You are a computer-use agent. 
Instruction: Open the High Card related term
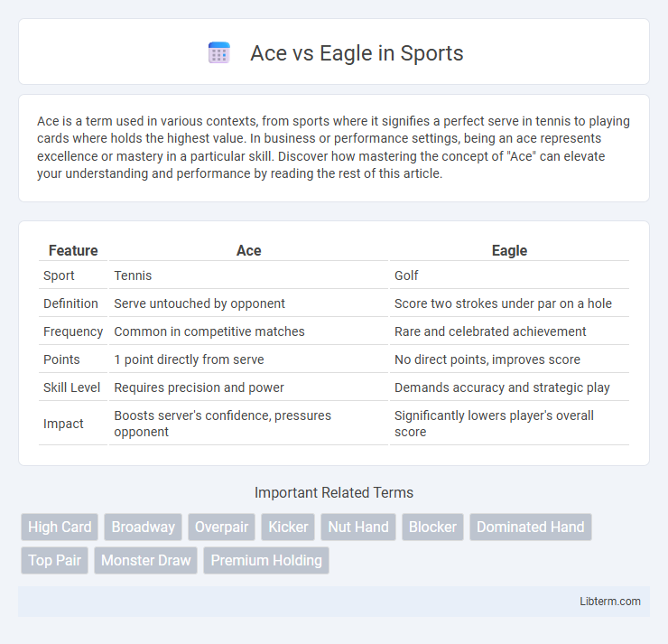(x=60, y=527)
